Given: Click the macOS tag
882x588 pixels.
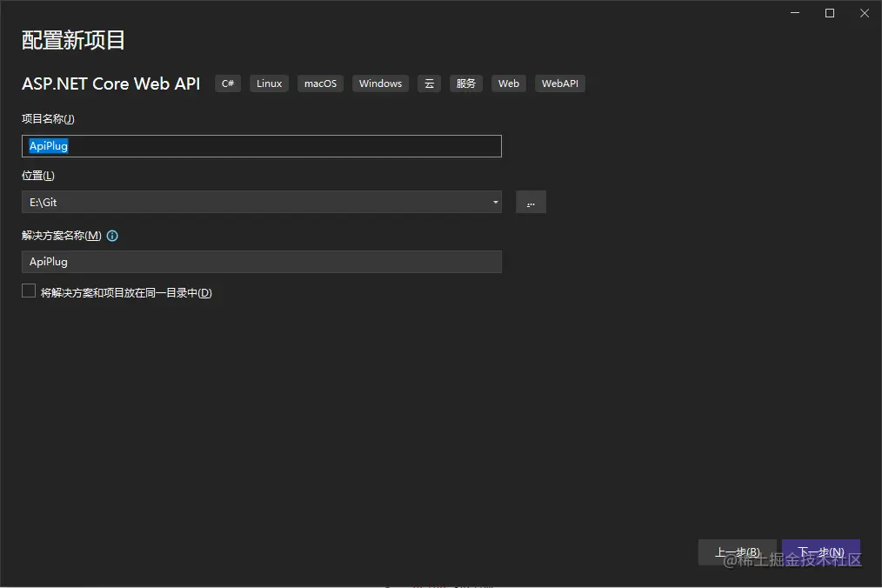Looking at the screenshot, I should click(320, 84).
